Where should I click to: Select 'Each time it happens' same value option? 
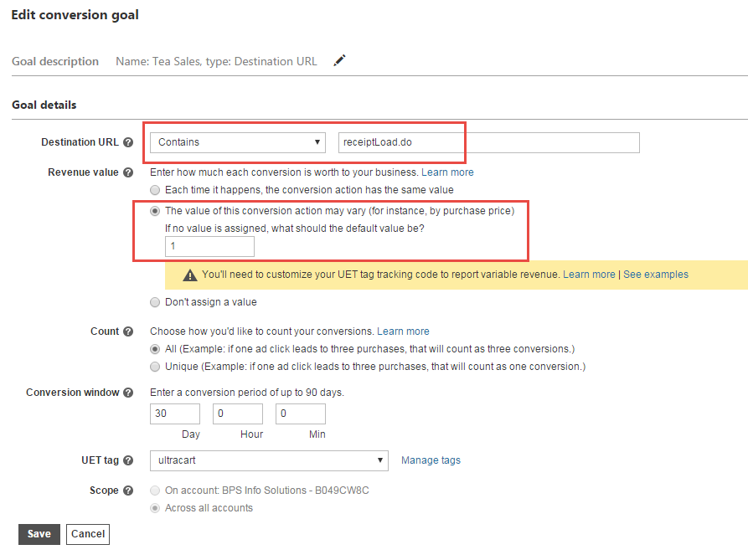coord(155,190)
